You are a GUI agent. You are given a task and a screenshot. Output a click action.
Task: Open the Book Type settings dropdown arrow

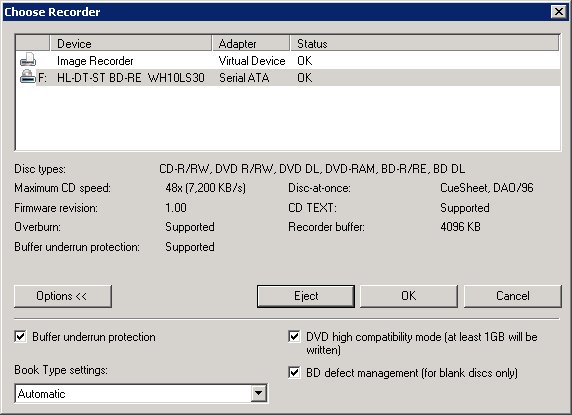point(259,393)
